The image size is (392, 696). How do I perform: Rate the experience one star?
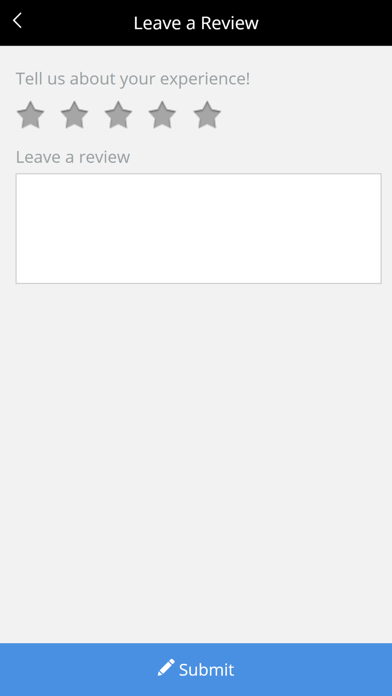click(x=30, y=115)
